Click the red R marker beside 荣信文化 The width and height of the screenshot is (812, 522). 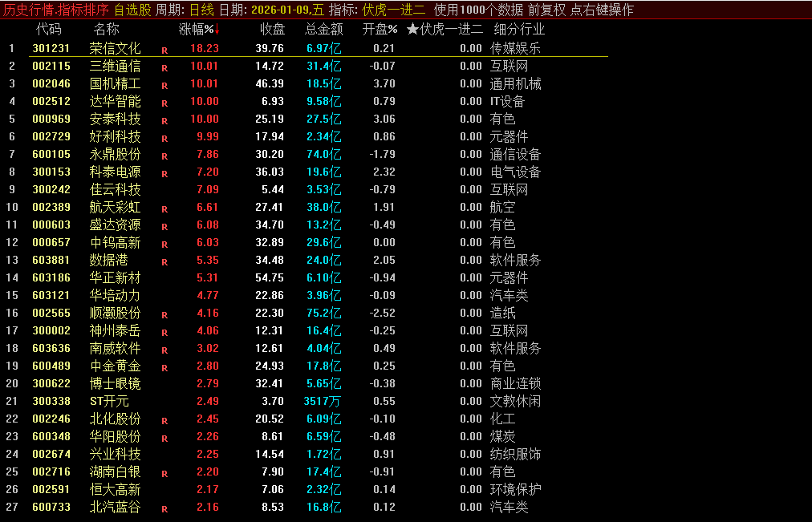164,51
